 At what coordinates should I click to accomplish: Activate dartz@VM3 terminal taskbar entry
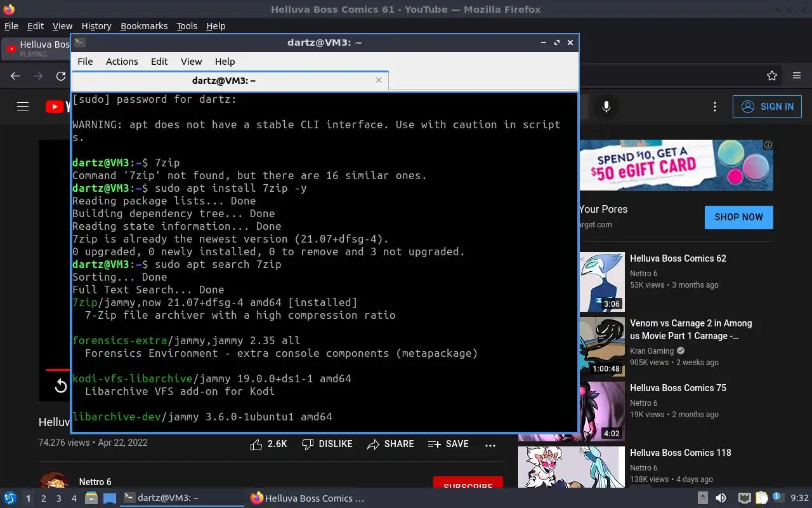click(x=182, y=498)
